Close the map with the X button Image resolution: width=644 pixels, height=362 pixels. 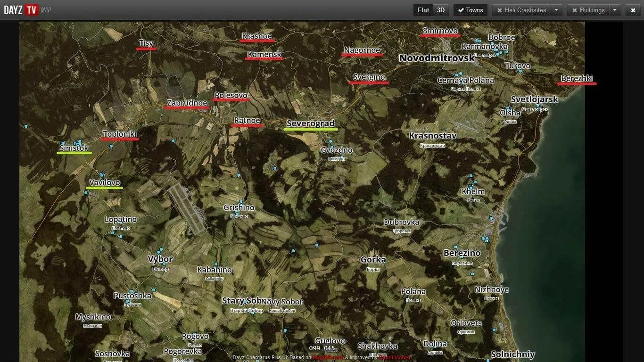633,10
